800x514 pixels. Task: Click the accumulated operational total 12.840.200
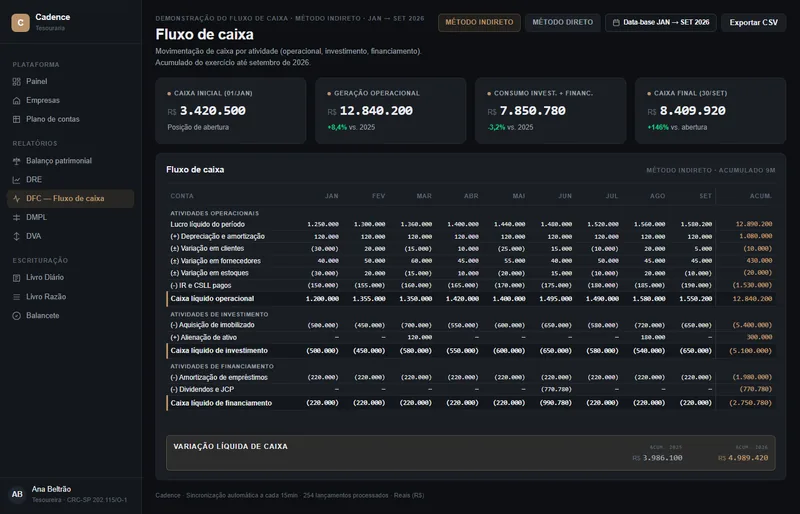(752, 299)
